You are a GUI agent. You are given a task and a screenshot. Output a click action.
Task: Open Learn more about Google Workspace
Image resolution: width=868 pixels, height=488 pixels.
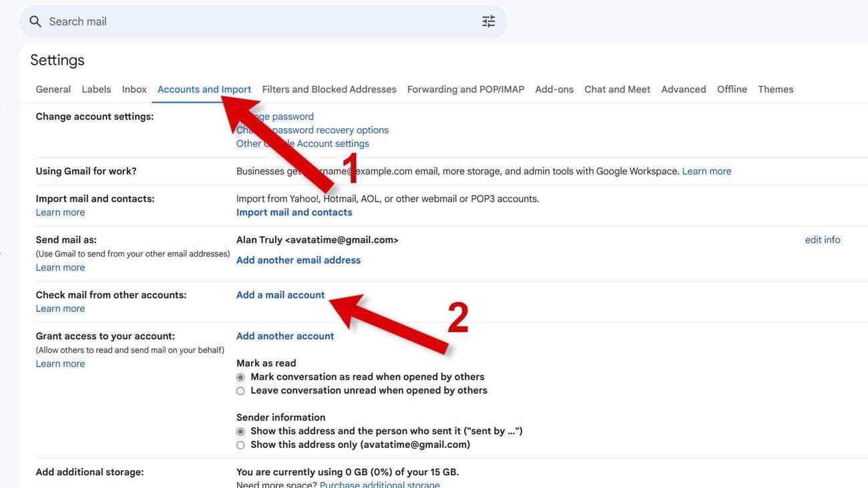(x=706, y=172)
